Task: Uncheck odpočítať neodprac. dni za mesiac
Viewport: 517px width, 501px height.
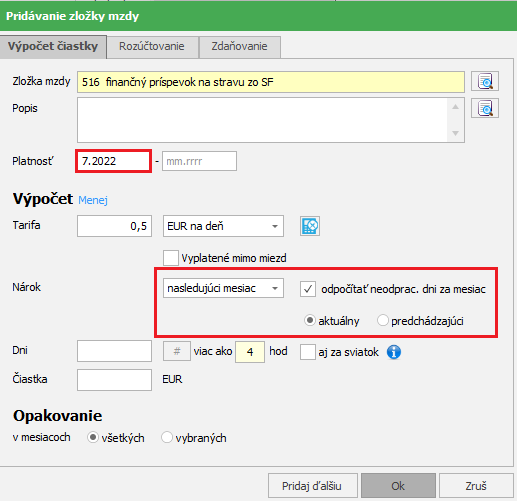Action: pos(308,289)
